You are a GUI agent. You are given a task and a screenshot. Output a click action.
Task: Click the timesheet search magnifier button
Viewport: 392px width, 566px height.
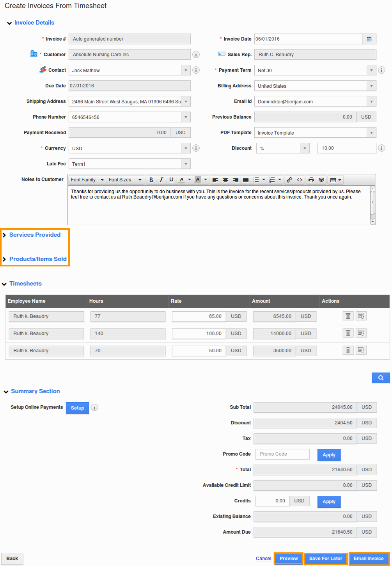[x=381, y=378]
